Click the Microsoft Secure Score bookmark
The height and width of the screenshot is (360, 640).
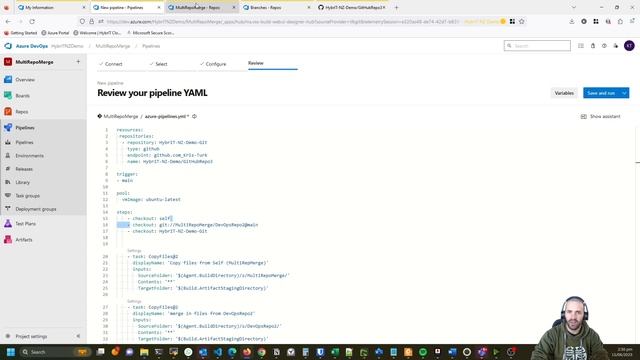click(151, 33)
